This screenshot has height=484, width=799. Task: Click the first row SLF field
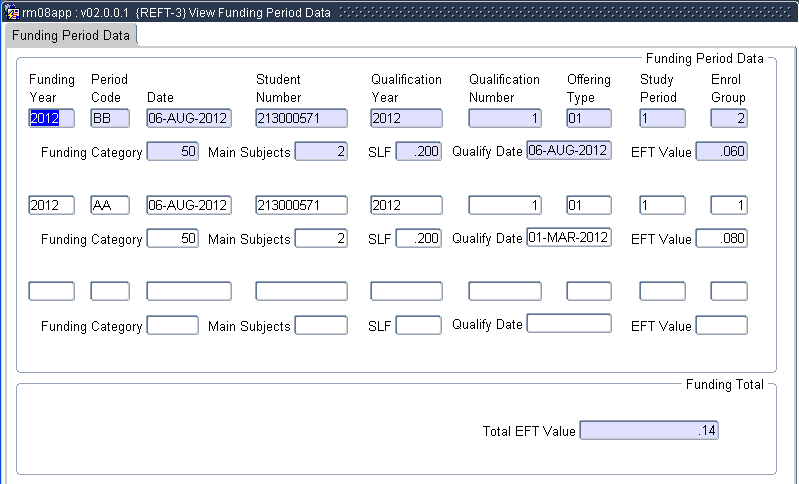point(418,152)
